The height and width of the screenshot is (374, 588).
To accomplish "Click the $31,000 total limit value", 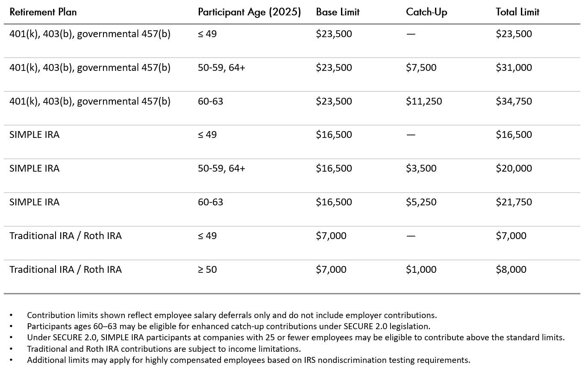I will point(514,67).
